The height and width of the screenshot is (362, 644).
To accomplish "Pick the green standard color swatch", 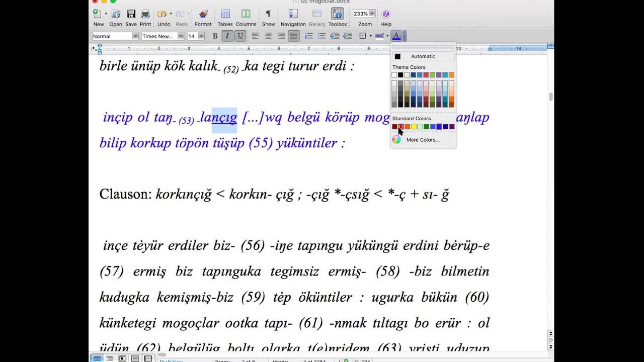I will (426, 127).
